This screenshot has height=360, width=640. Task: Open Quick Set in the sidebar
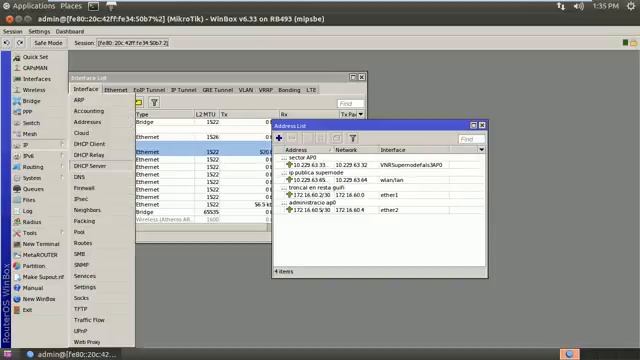[36, 57]
